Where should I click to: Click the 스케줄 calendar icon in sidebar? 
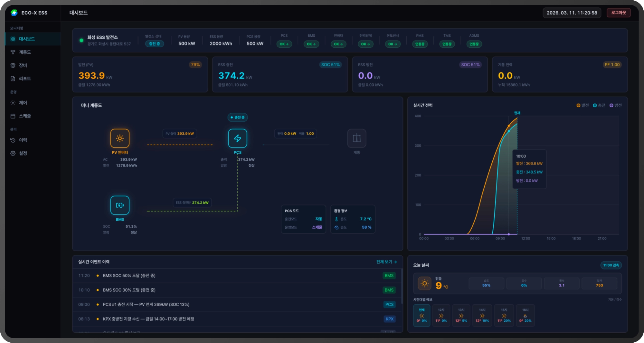point(13,116)
